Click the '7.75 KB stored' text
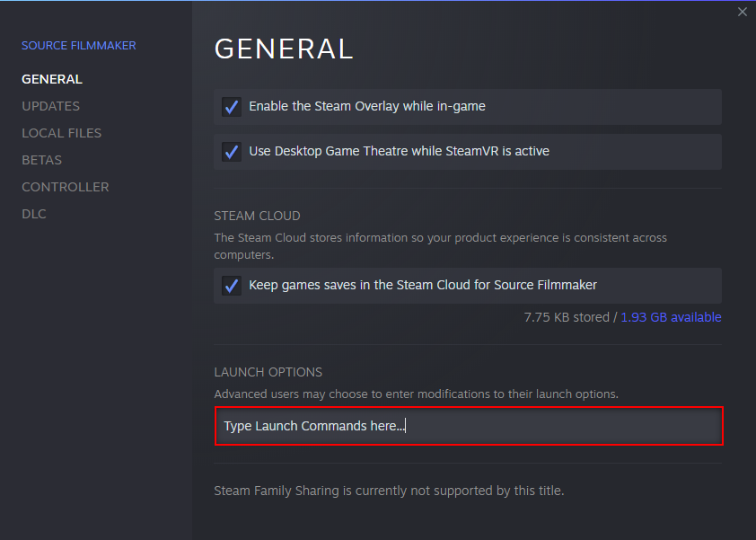 coord(566,317)
